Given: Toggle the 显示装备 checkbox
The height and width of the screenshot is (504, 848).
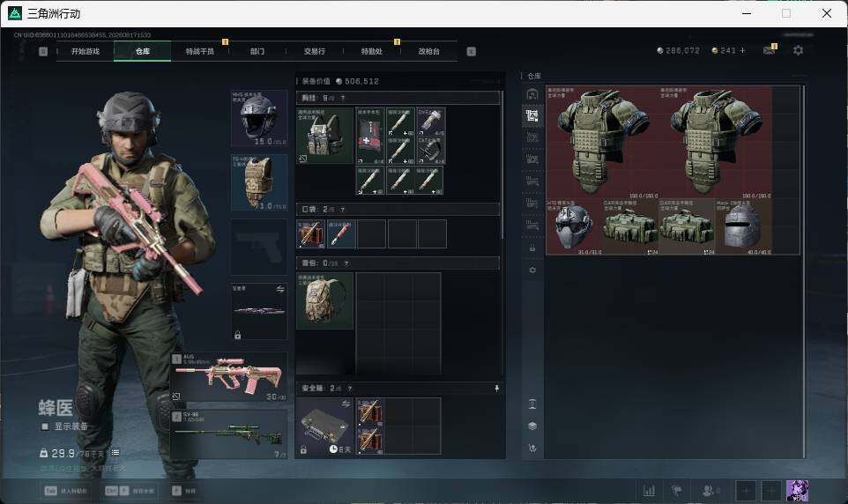Looking at the screenshot, I should click(x=45, y=426).
